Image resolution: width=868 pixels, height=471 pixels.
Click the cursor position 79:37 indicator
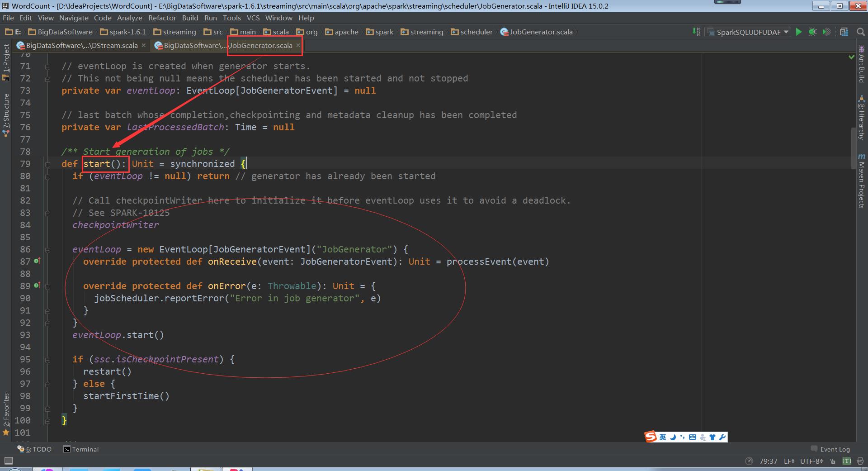tap(768, 461)
